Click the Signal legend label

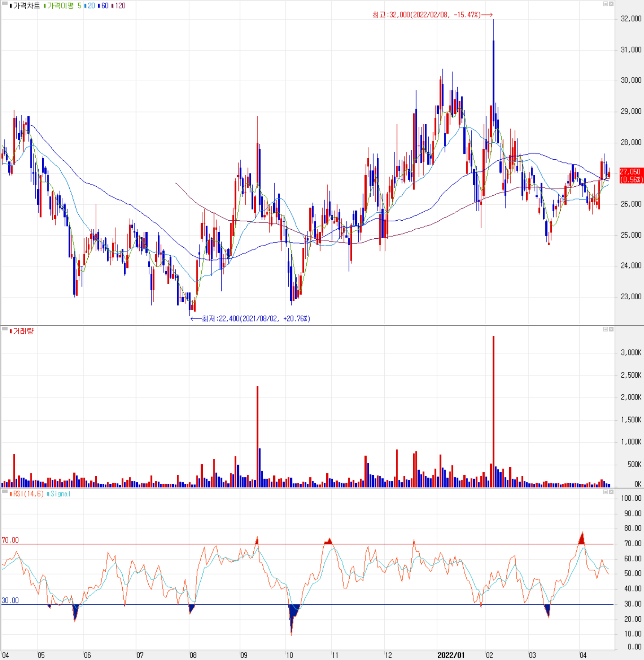(x=59, y=494)
